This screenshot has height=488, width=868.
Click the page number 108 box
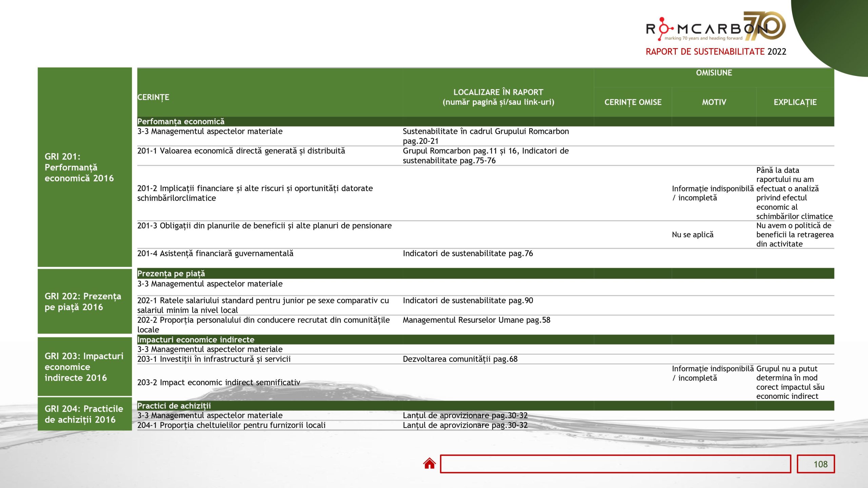click(816, 464)
